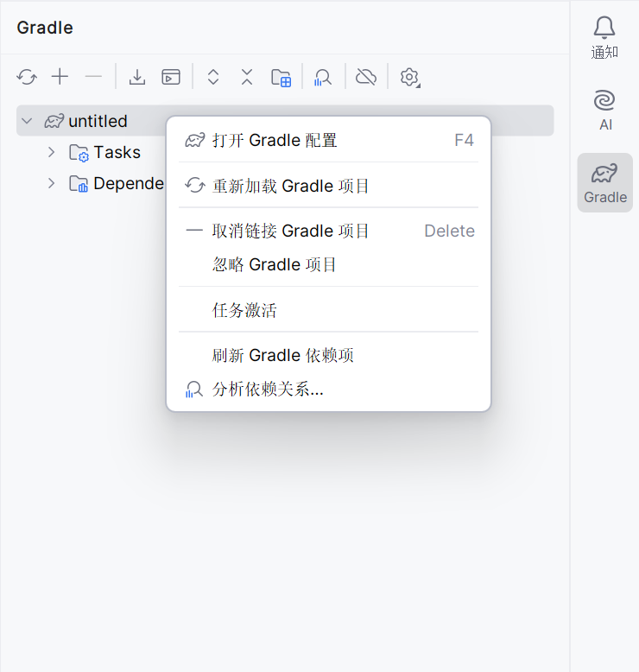This screenshot has height=672, width=639.
Task: Click the analyze dependencies toolbar icon
Action: click(x=323, y=78)
